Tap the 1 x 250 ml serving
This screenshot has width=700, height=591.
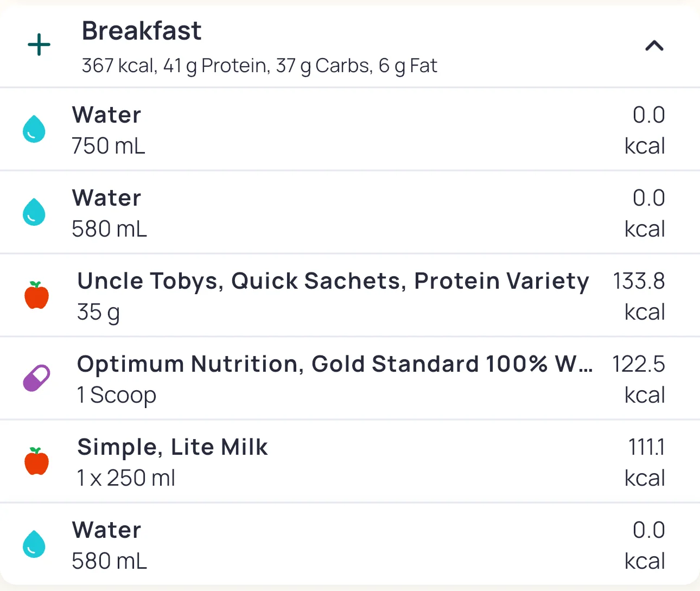[126, 478]
